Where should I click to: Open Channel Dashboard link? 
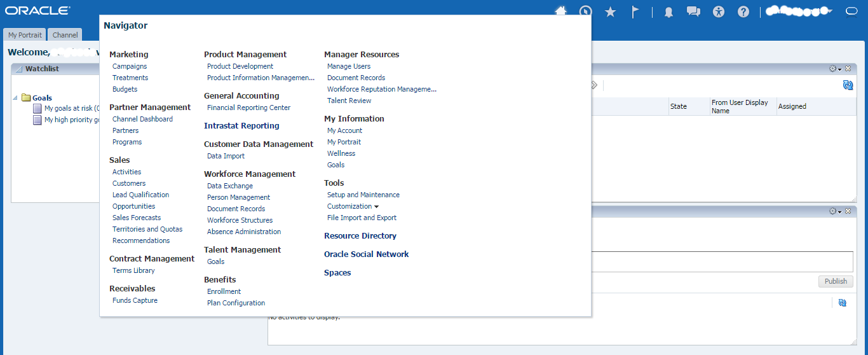point(142,119)
